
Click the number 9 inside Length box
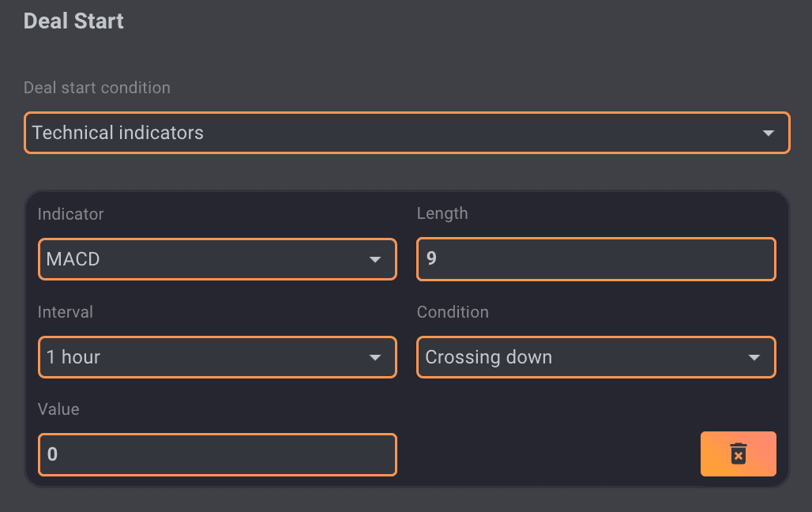[x=431, y=259]
